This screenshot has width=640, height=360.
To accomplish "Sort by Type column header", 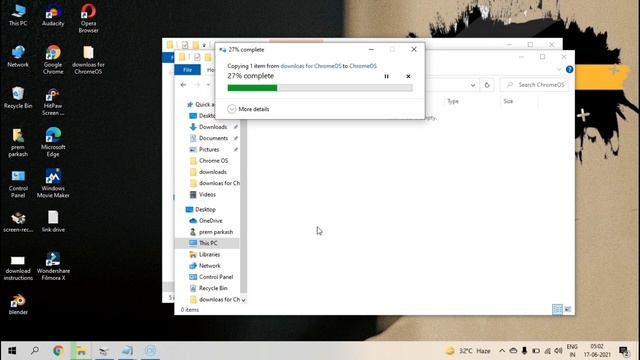I will [453, 101].
